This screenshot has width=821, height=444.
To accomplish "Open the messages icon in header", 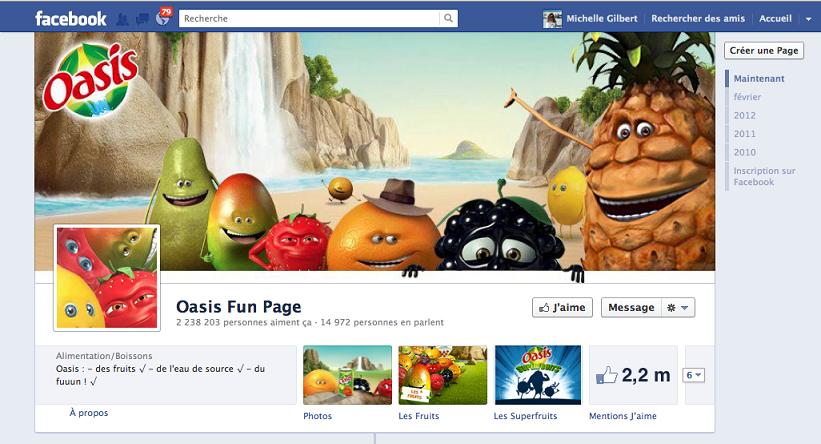I will (x=142, y=19).
